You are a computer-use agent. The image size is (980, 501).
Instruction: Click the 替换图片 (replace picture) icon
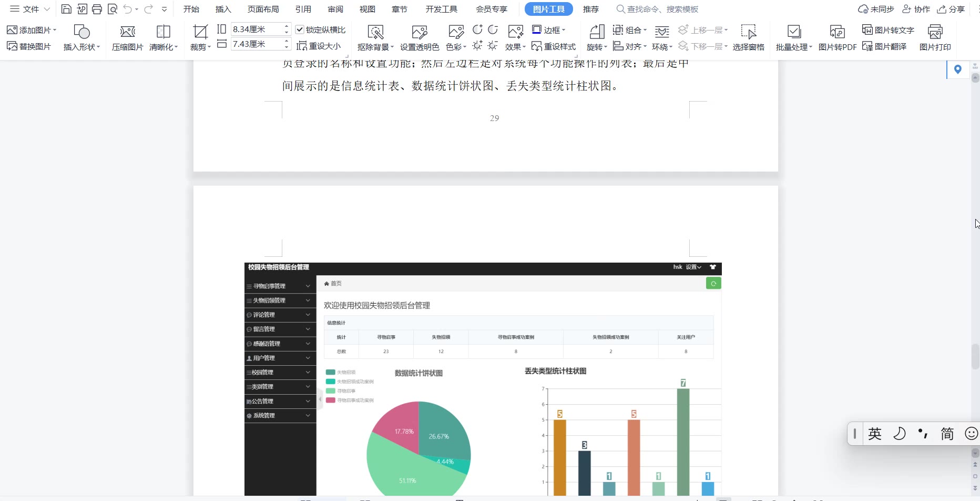pos(12,46)
